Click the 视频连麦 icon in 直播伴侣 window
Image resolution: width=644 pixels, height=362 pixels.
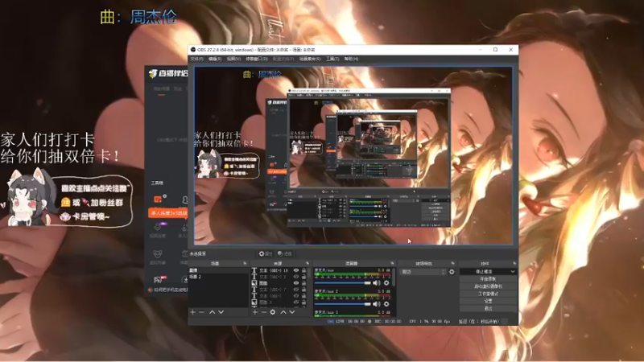click(158, 228)
